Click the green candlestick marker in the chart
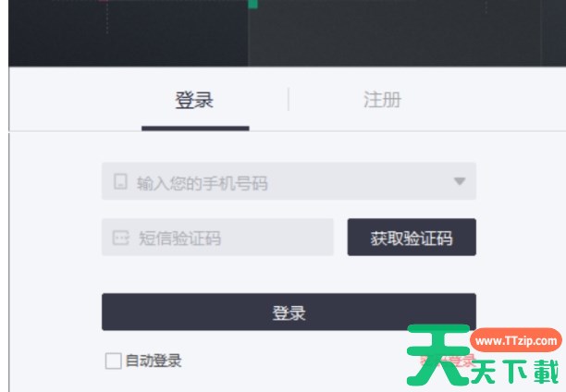Viewport: 566px width, 392px height. click(252, 4)
